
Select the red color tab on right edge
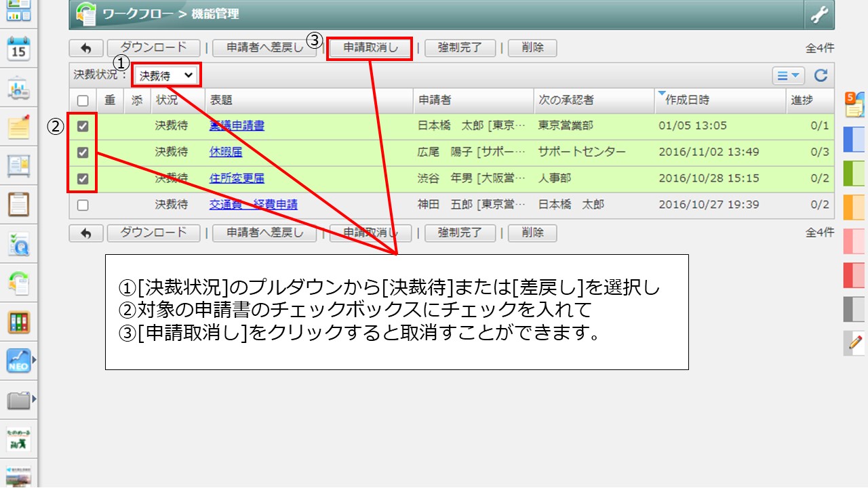[855, 275]
